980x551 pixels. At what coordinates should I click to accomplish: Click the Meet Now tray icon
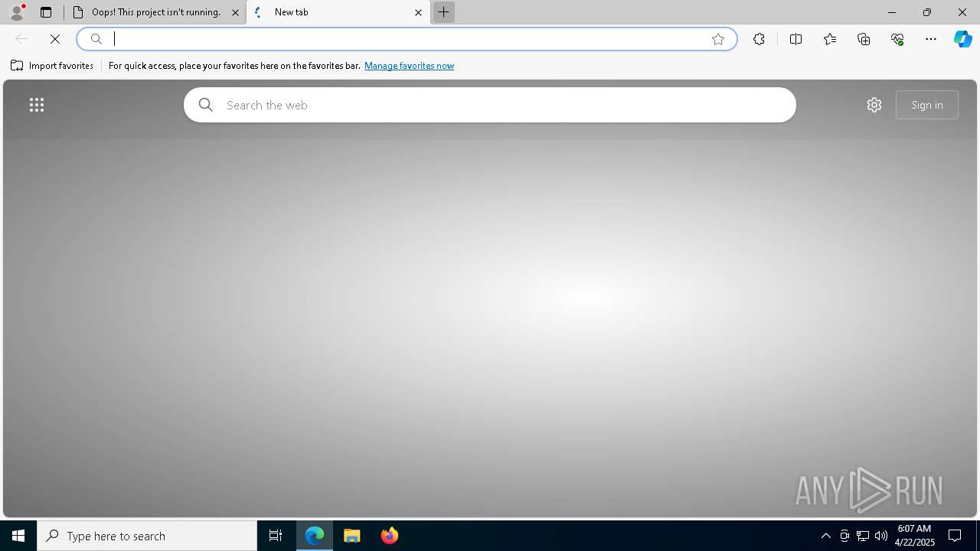844,536
